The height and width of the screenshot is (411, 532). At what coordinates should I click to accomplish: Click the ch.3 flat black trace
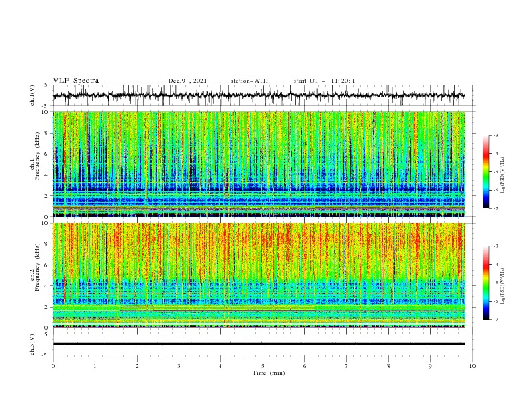pos(259,344)
